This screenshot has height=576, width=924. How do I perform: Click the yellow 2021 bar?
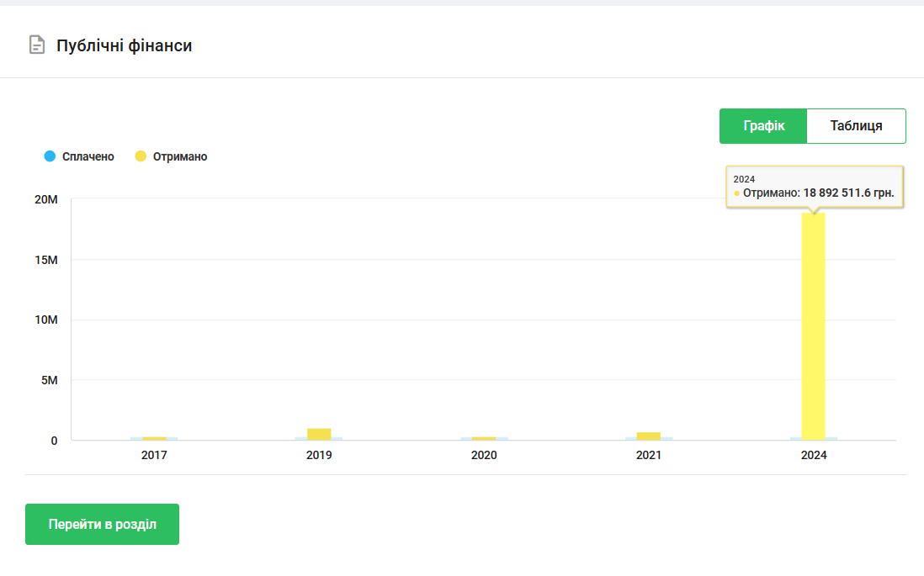click(648, 436)
